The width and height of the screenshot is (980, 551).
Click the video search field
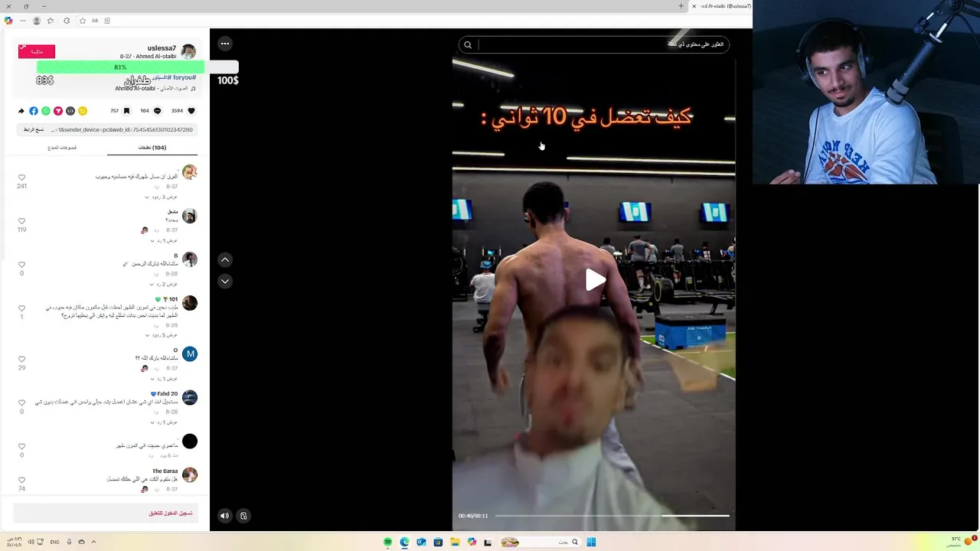pos(594,44)
